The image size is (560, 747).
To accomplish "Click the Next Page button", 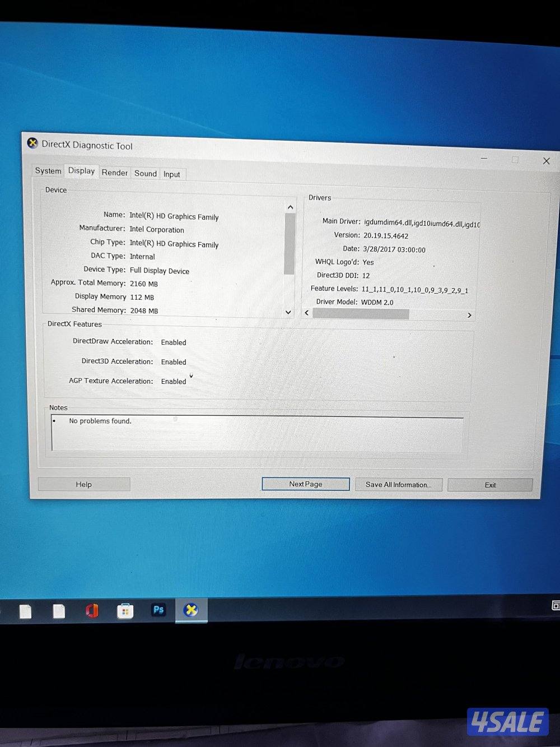I will pyautogui.click(x=305, y=484).
